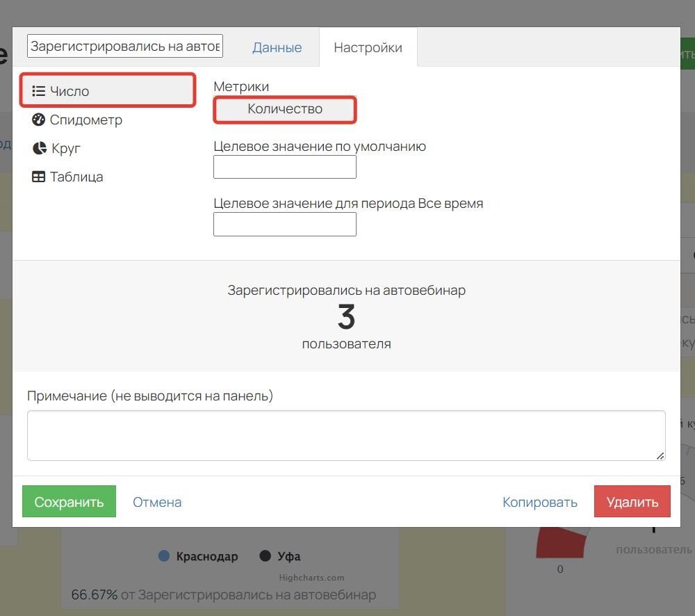The image size is (695, 616).
Task: Switch to the Данные tab
Action: (x=277, y=47)
